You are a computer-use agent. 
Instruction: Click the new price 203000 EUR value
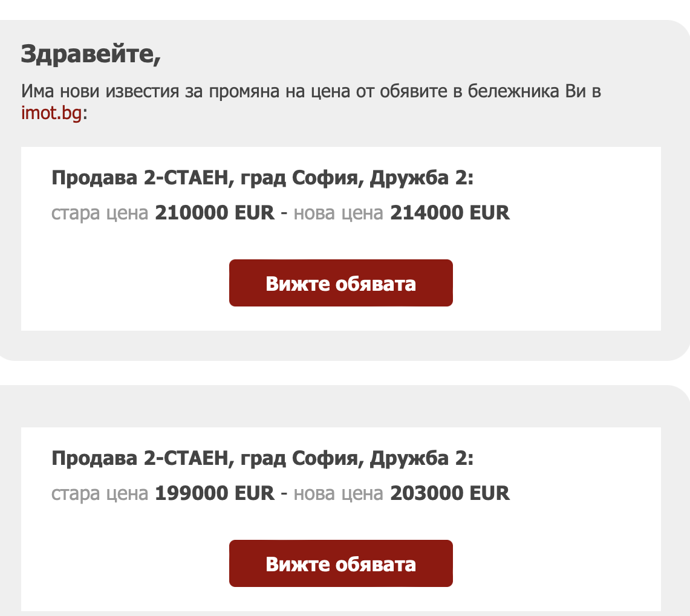(449, 493)
